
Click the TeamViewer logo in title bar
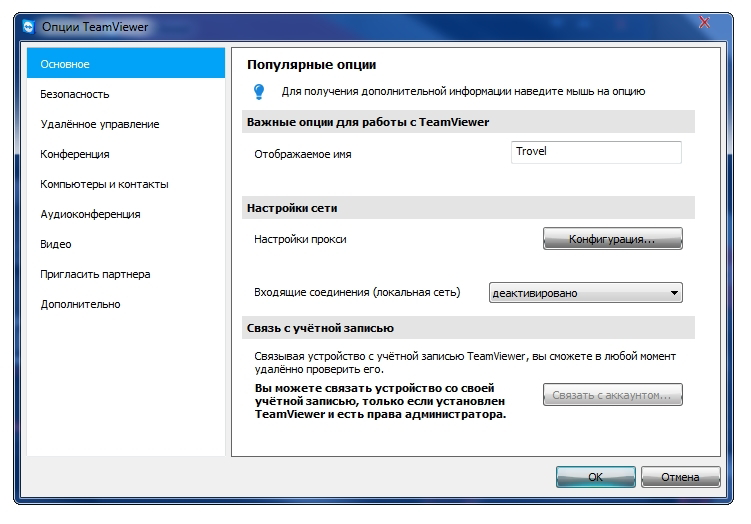(29, 27)
